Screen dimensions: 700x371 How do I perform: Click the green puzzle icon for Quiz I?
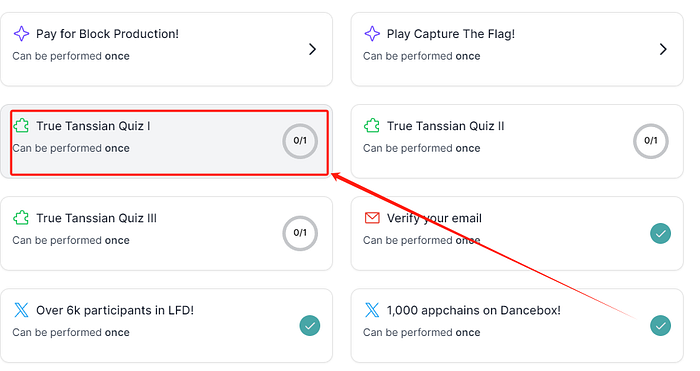[x=21, y=126]
